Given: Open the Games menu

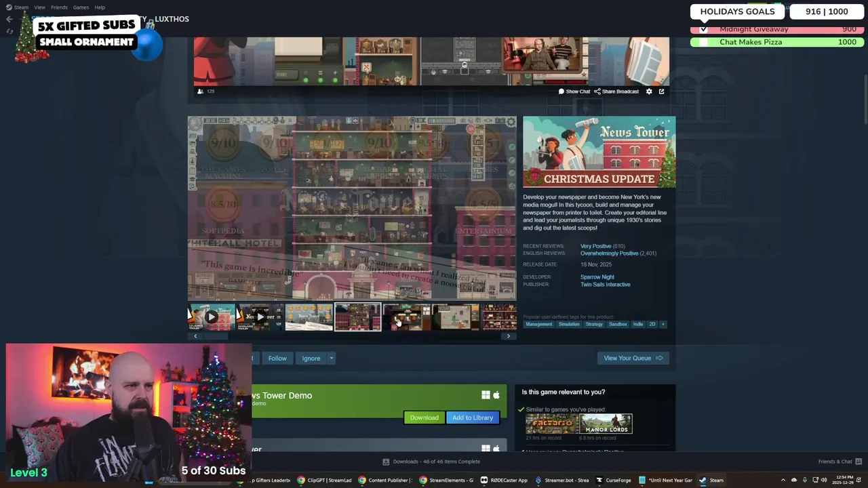Looking at the screenshot, I should [x=81, y=7].
